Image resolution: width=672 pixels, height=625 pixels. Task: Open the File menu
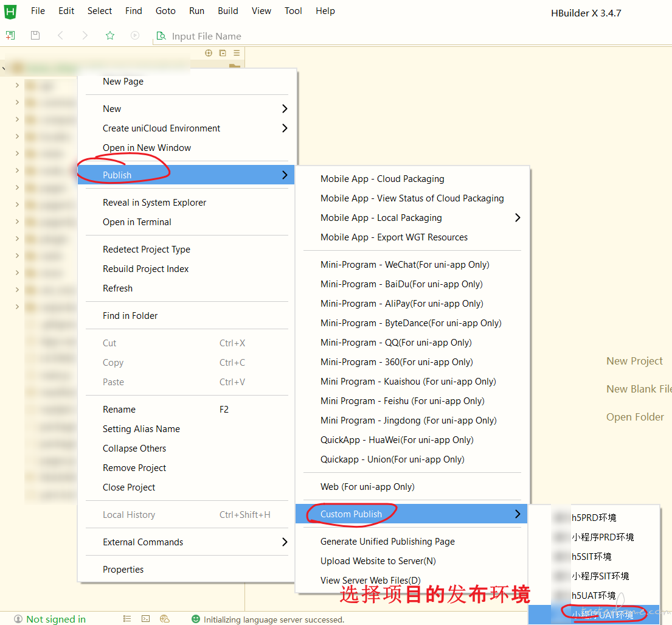[38, 11]
